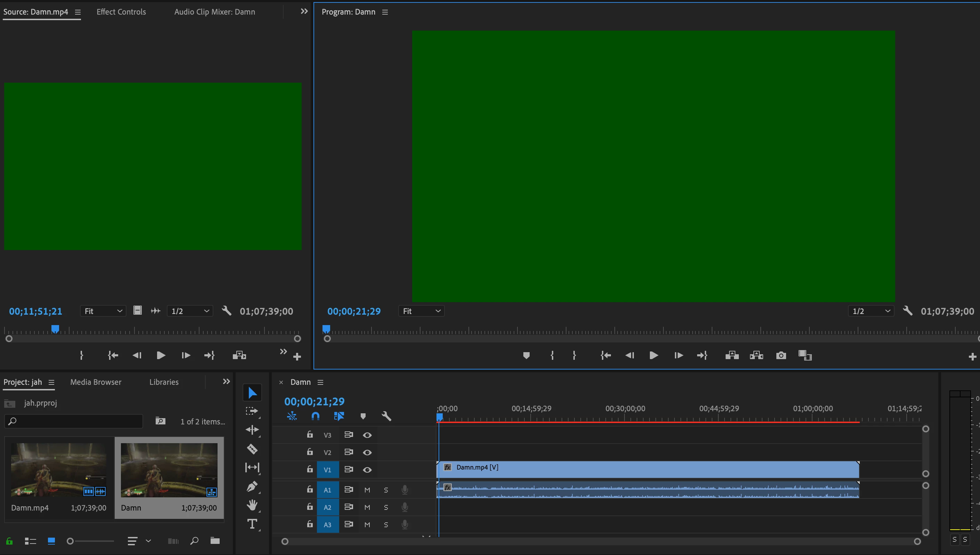Screen dimensions: 980x555
Task: Click Lift button in Program monitor
Action: 732,355
